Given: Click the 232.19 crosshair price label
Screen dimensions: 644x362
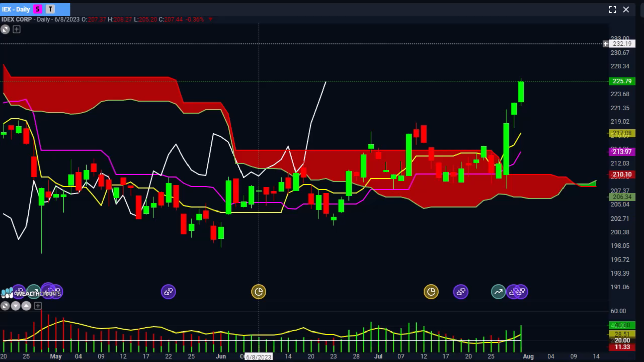Looking at the screenshot, I should pyautogui.click(x=622, y=44).
